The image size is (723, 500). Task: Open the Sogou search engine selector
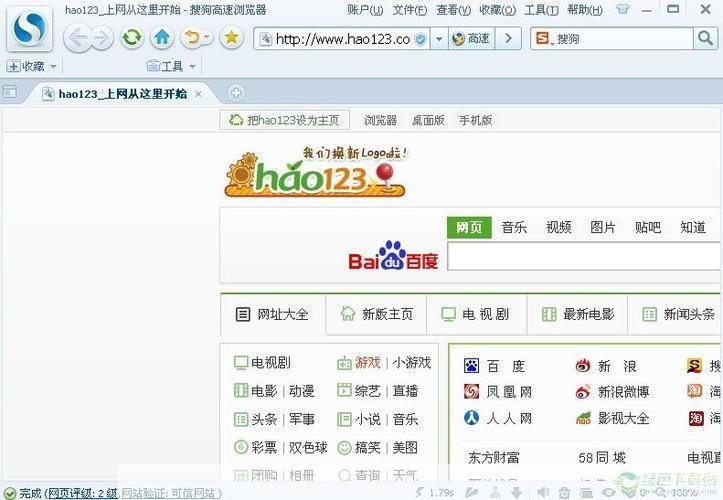pyautogui.click(x=544, y=39)
